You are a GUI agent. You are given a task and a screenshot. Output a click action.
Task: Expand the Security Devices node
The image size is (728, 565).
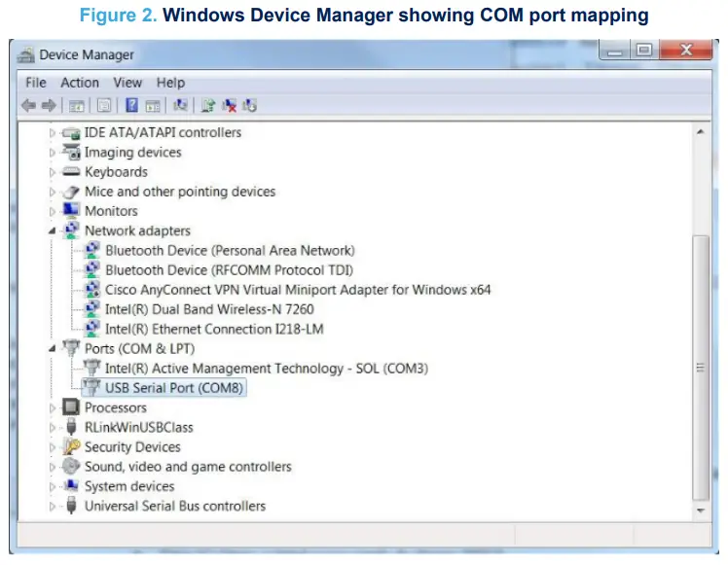coord(52,447)
